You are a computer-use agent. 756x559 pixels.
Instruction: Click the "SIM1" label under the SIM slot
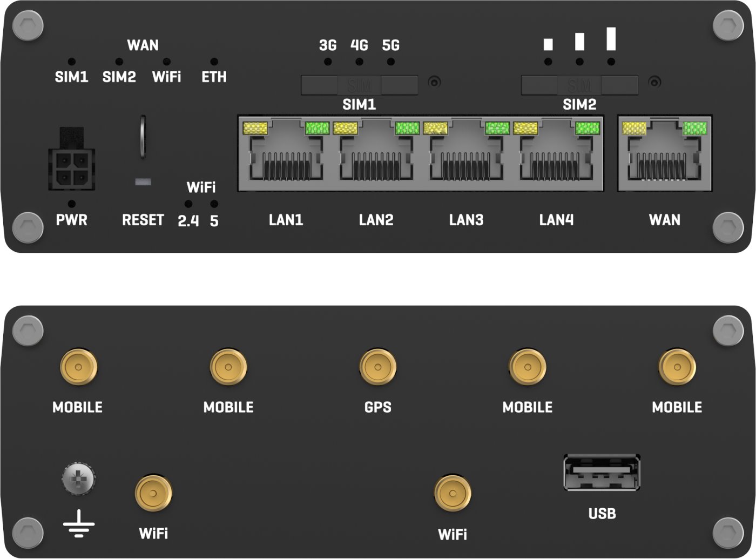tap(359, 104)
